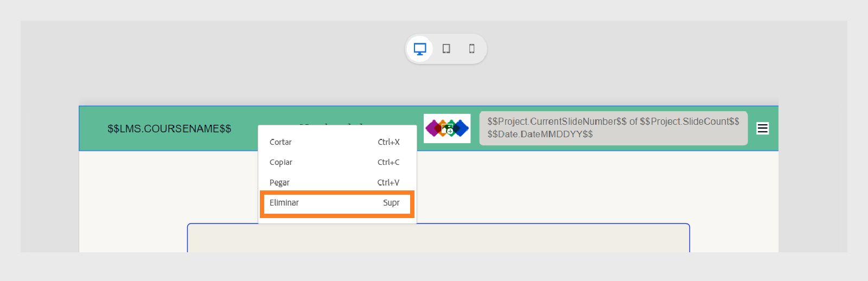The width and height of the screenshot is (868, 281).
Task: Click the green header bar left of the course name
Action: pos(92,129)
